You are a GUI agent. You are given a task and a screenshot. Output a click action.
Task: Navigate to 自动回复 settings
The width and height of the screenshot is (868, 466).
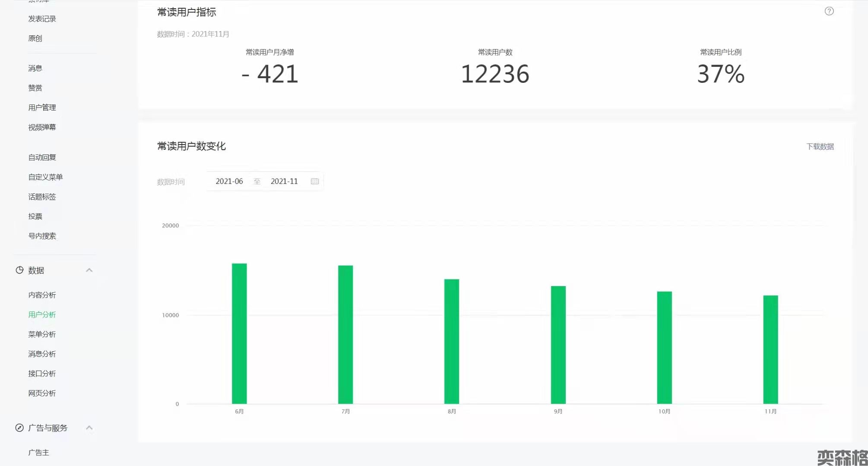(42, 157)
